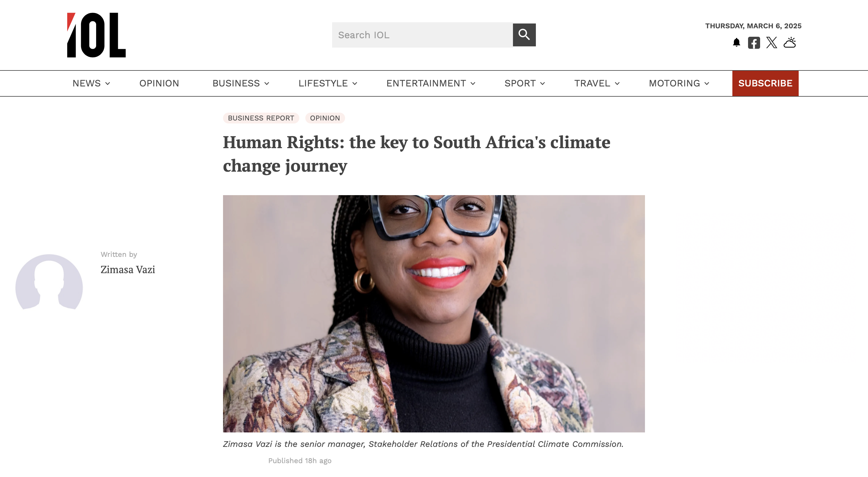Open the X social icon
The height and width of the screenshot is (477, 868).
click(x=771, y=43)
